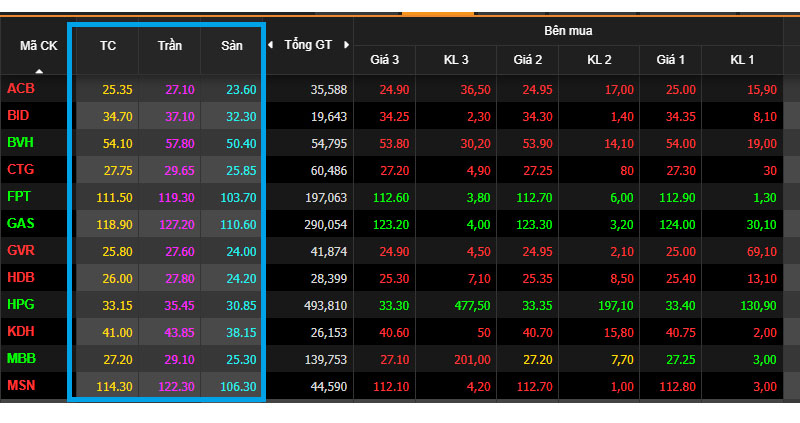Open the ACB stock symbol

coord(21,89)
